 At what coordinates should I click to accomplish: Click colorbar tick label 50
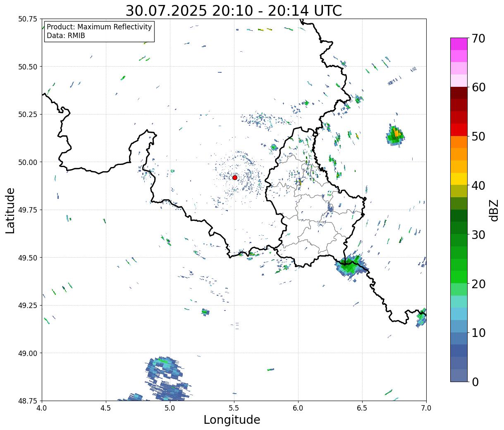click(x=478, y=136)
